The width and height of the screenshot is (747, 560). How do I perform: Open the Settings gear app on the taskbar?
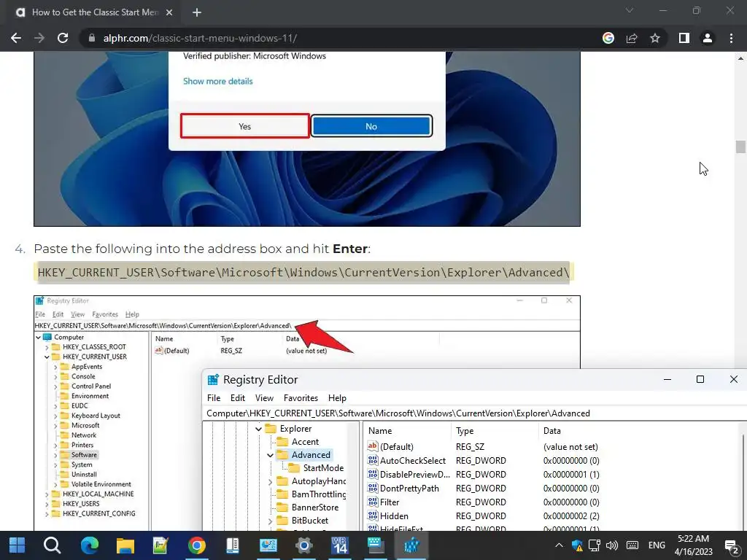304,545
